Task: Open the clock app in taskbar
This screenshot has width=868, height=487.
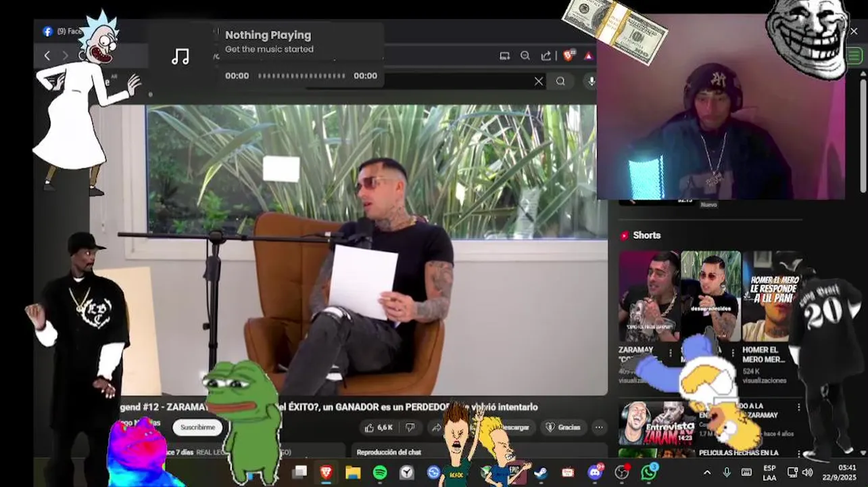Action: pos(406,472)
